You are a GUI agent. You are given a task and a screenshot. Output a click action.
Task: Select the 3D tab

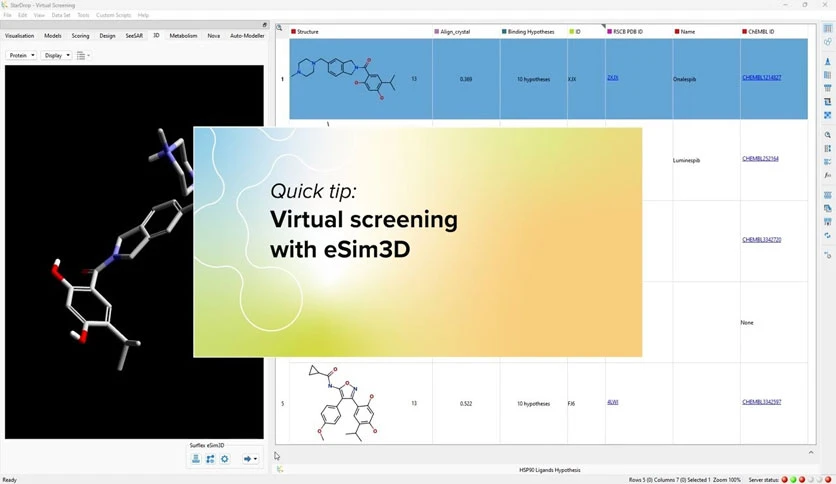pyautogui.click(x=156, y=35)
